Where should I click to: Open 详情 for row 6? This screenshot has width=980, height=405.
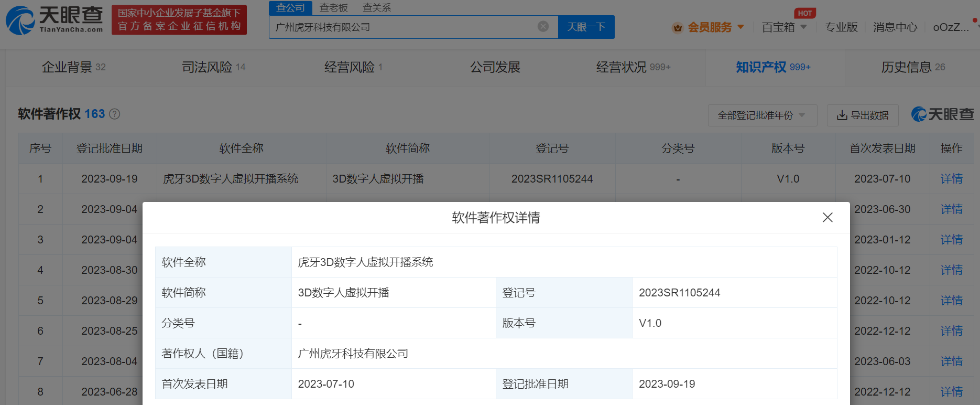pyautogui.click(x=952, y=331)
